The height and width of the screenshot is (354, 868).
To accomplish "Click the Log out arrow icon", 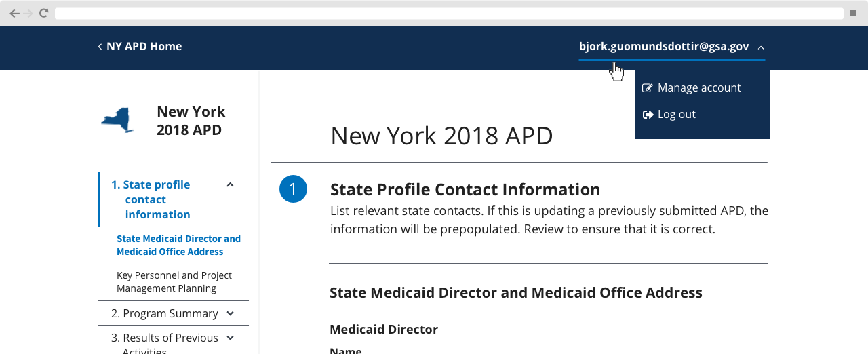I will coord(647,115).
